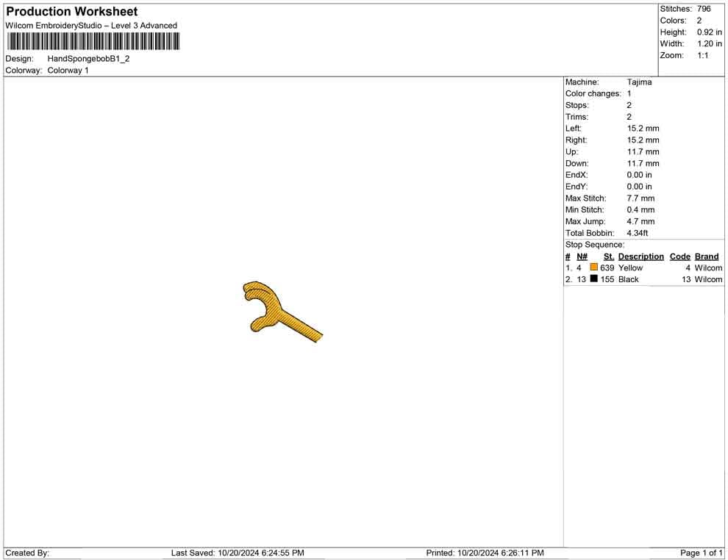728x560 pixels.
Task: Click the Max Stitch value 7.7 mm
Action: click(x=640, y=198)
